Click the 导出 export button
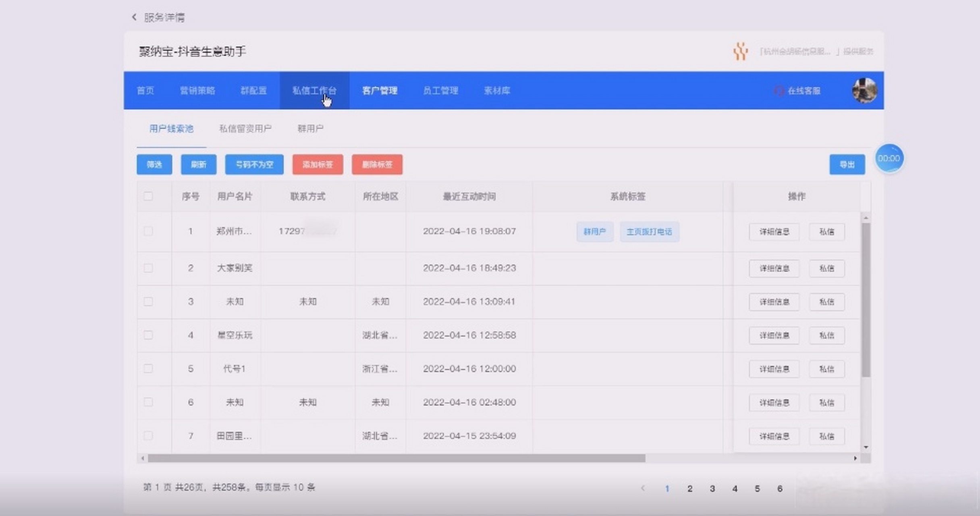 tap(847, 164)
